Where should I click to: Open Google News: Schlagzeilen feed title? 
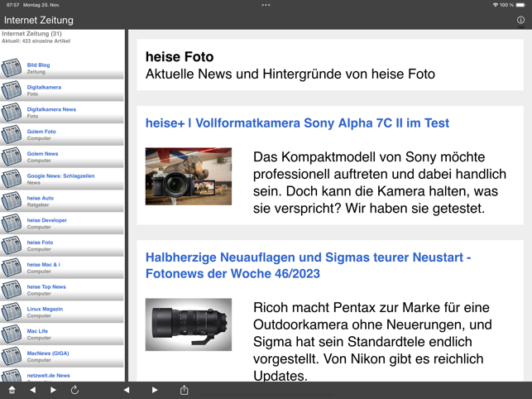(60, 175)
